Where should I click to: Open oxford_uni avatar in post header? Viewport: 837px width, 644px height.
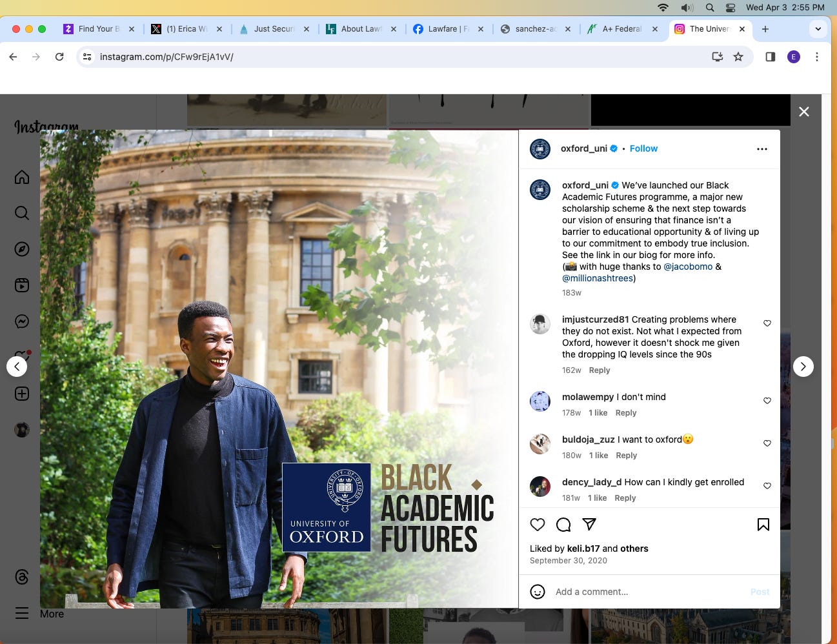pyautogui.click(x=540, y=149)
